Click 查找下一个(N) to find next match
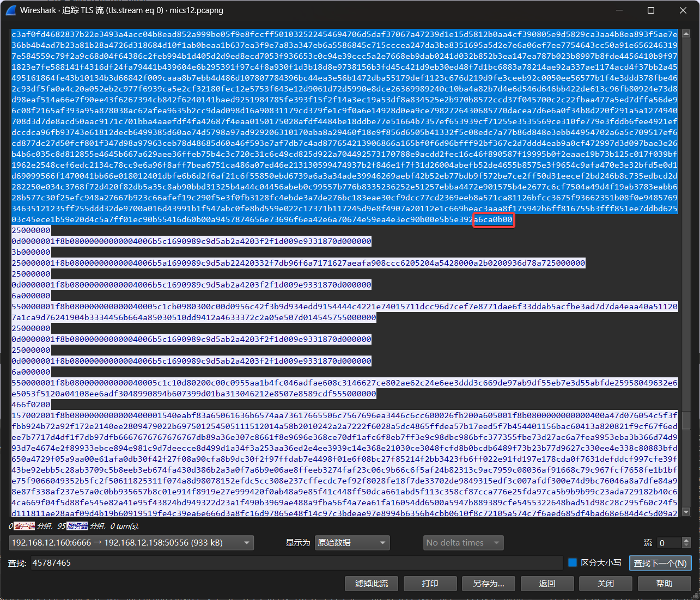 click(x=660, y=563)
